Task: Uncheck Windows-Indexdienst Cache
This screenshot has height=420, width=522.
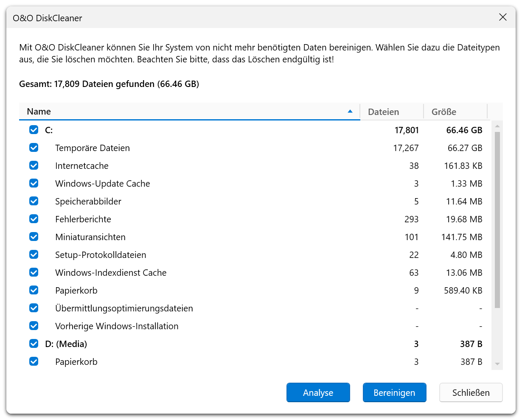Action: 34,272
